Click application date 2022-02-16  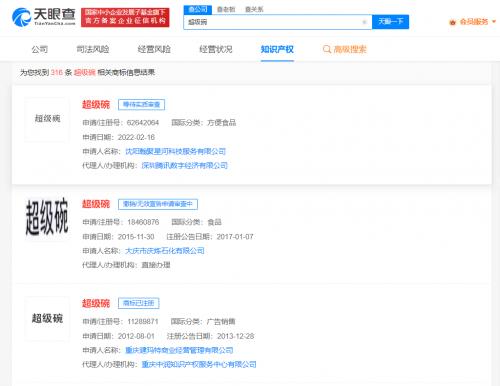coord(136,137)
